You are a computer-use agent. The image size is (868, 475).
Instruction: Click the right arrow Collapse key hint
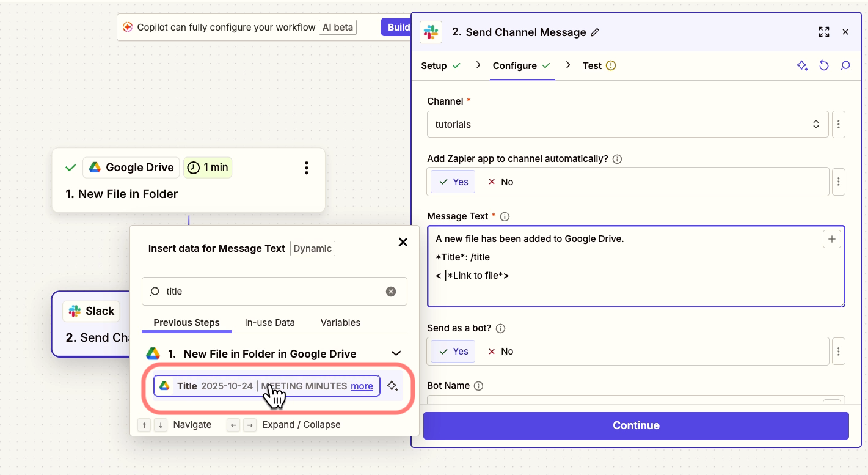pos(249,425)
